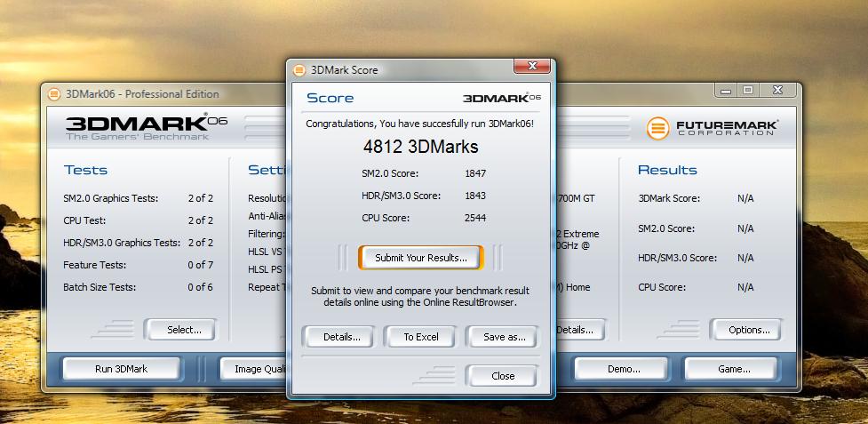Click Save as... in Score dialog
The height and width of the screenshot is (424, 868).
click(502, 337)
